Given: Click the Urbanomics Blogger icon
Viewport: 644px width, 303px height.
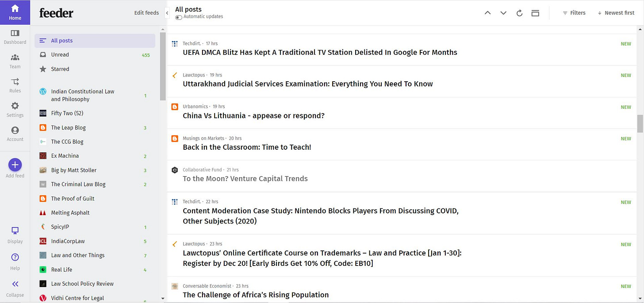Looking at the screenshot, I should point(175,107).
